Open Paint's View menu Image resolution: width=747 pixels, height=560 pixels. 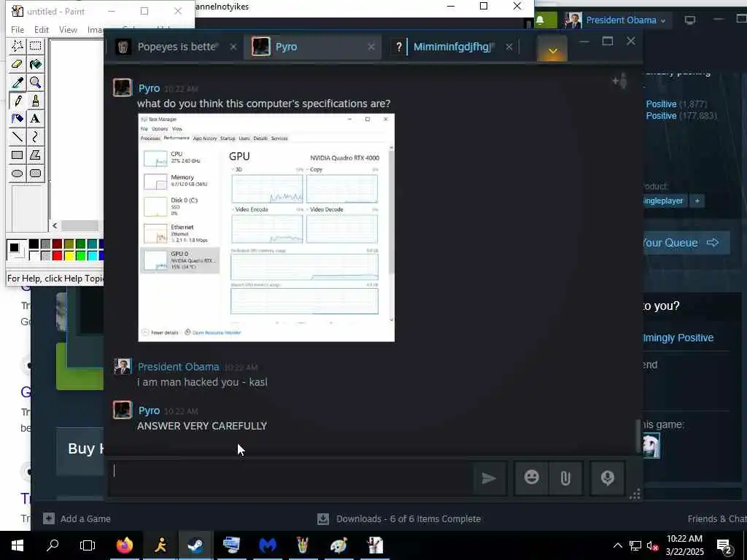click(x=68, y=29)
